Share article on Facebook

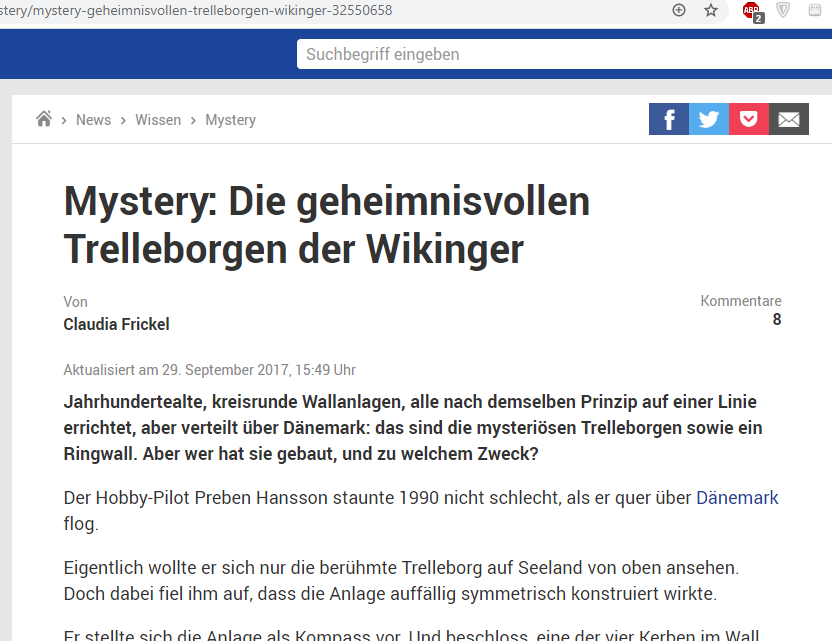669,120
